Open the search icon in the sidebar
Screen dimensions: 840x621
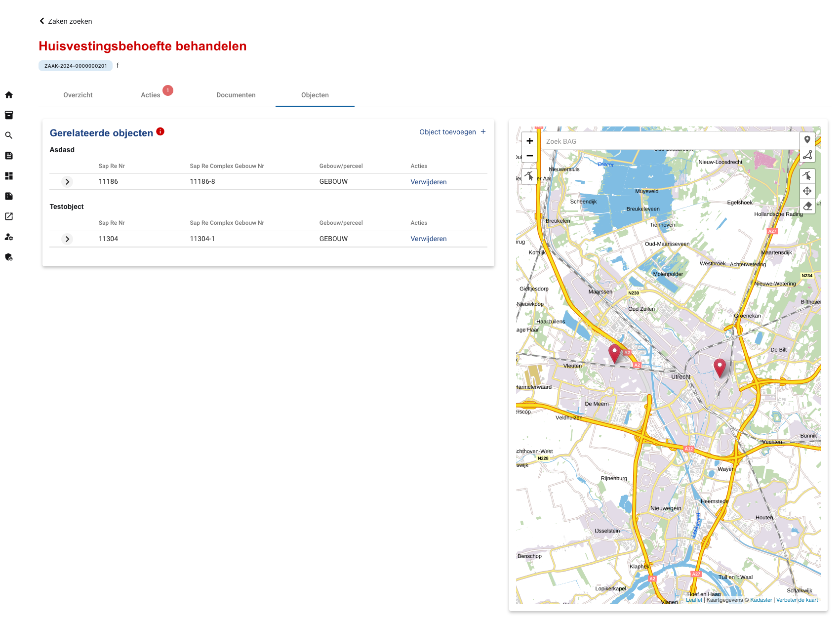[9, 135]
